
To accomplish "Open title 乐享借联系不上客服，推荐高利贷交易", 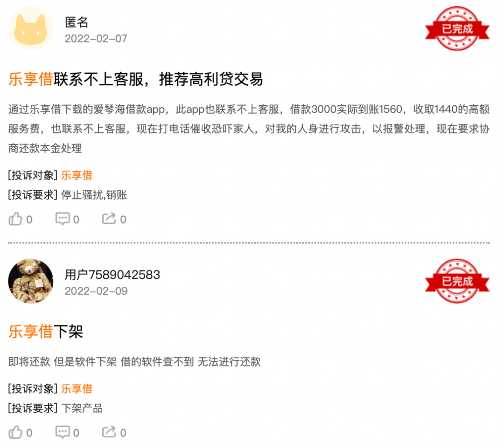I will [136, 79].
